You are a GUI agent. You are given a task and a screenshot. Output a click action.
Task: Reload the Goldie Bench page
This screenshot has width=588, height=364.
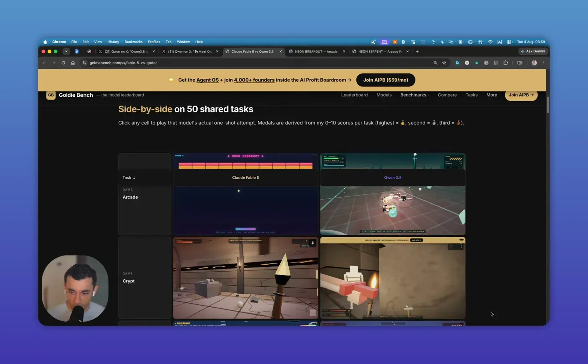[x=63, y=63]
